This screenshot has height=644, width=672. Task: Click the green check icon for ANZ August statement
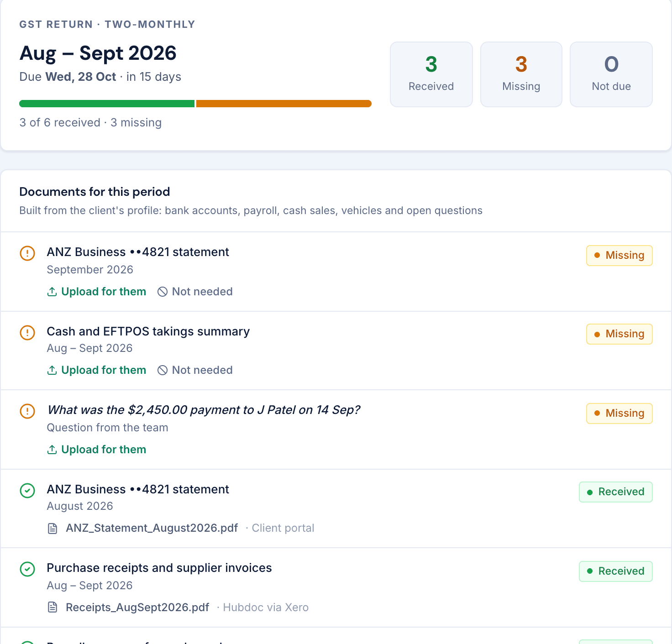27,491
